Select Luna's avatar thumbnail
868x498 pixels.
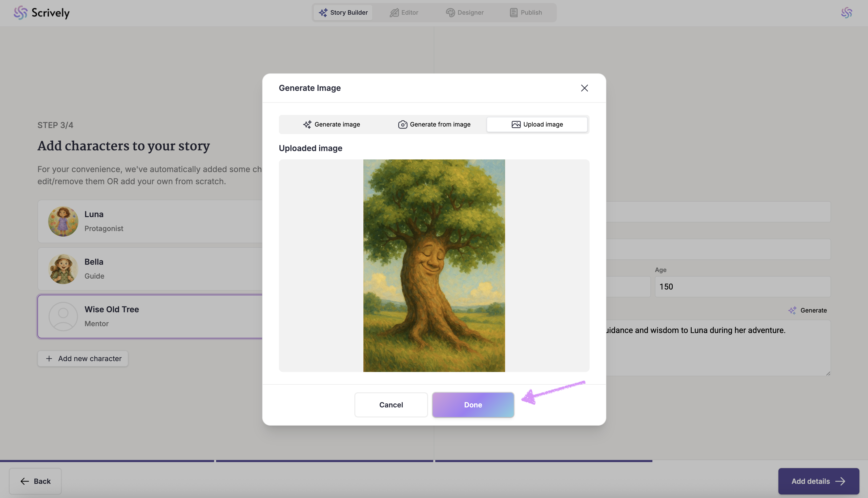coord(63,221)
